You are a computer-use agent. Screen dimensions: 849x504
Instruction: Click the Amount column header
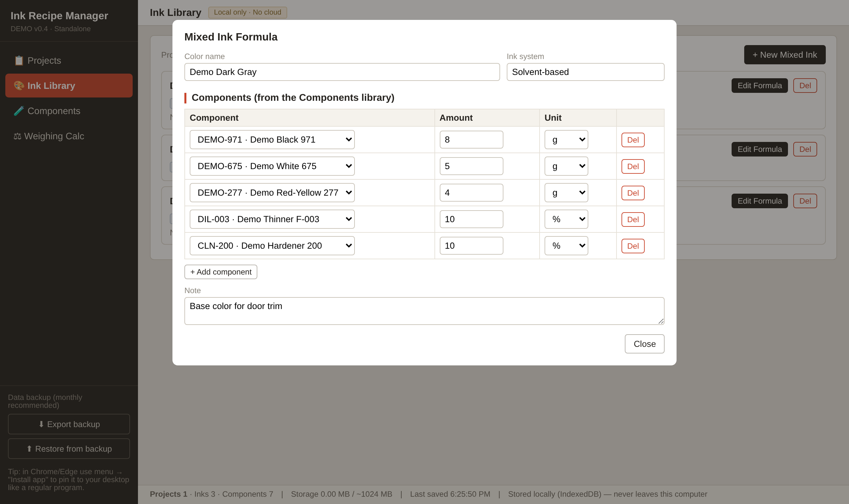[x=487, y=118]
